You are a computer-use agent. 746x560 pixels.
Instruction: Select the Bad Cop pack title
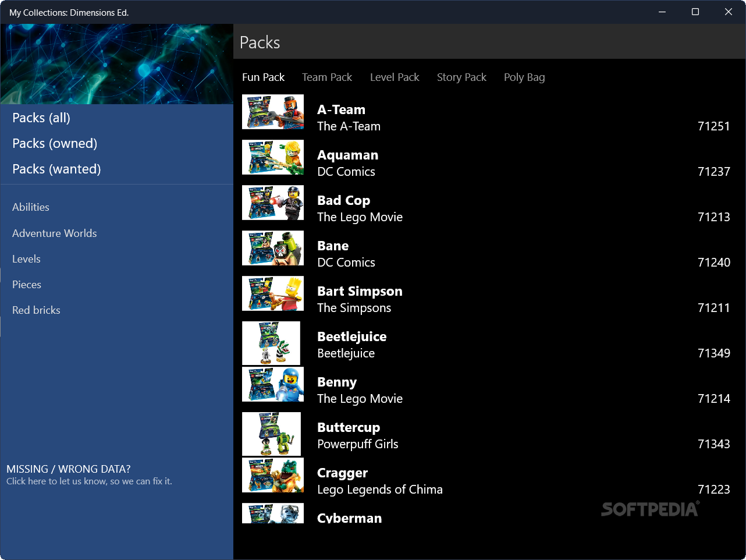click(343, 200)
